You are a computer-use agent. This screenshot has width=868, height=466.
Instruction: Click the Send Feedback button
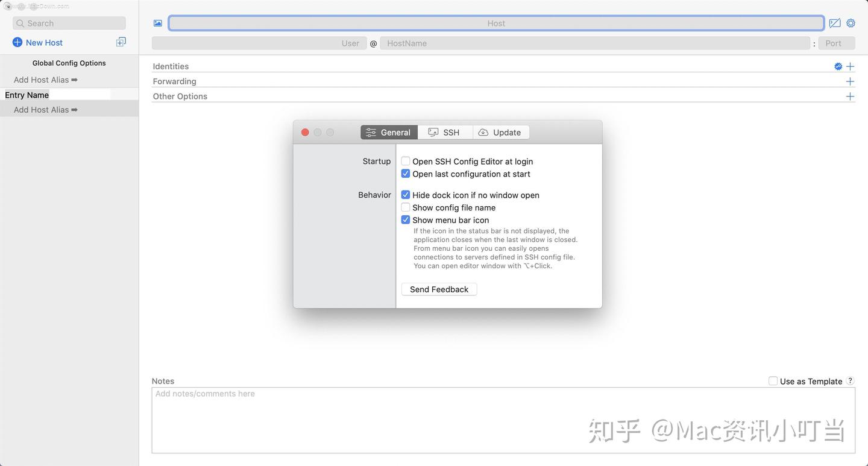(439, 289)
